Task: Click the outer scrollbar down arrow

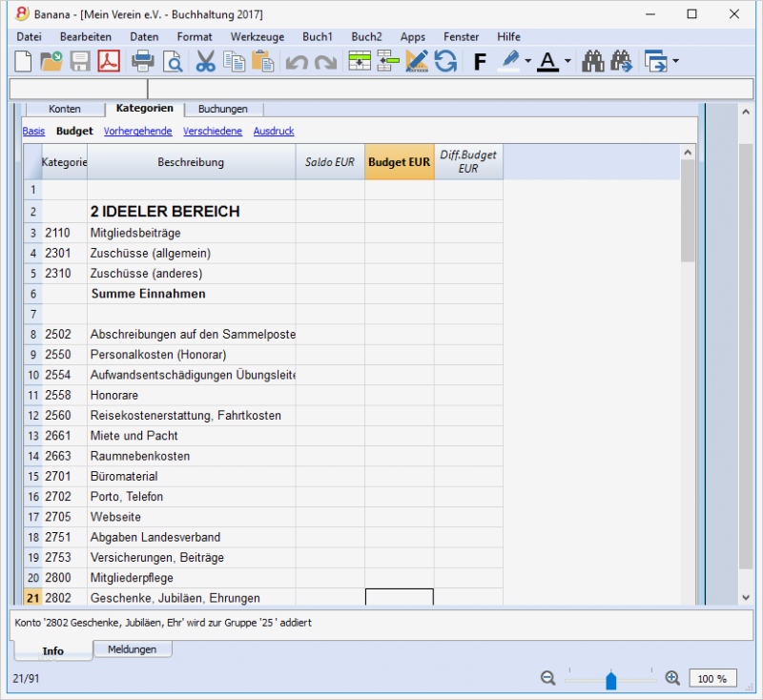Action: (x=746, y=597)
